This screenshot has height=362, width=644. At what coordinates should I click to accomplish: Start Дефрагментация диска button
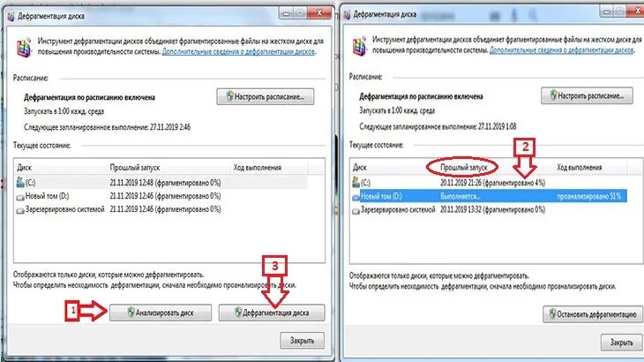(272, 313)
